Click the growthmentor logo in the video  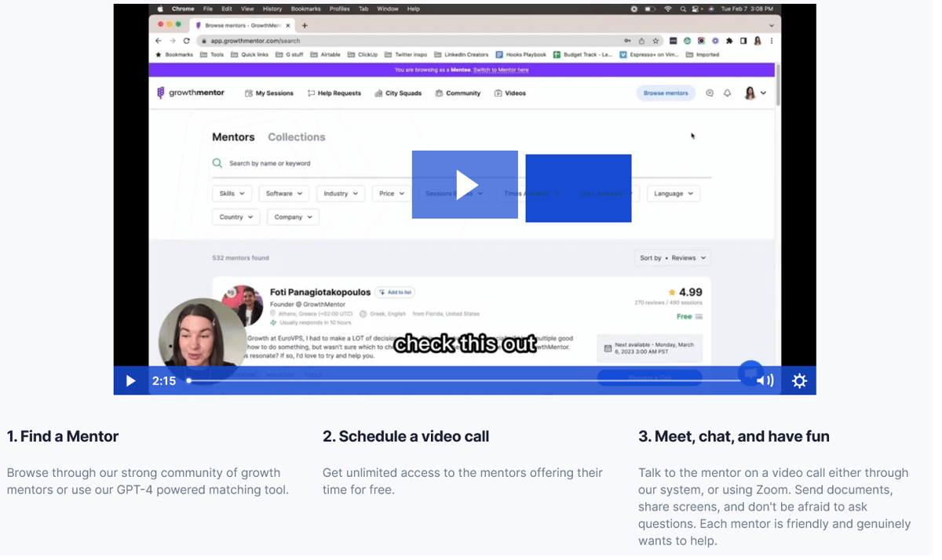(192, 93)
